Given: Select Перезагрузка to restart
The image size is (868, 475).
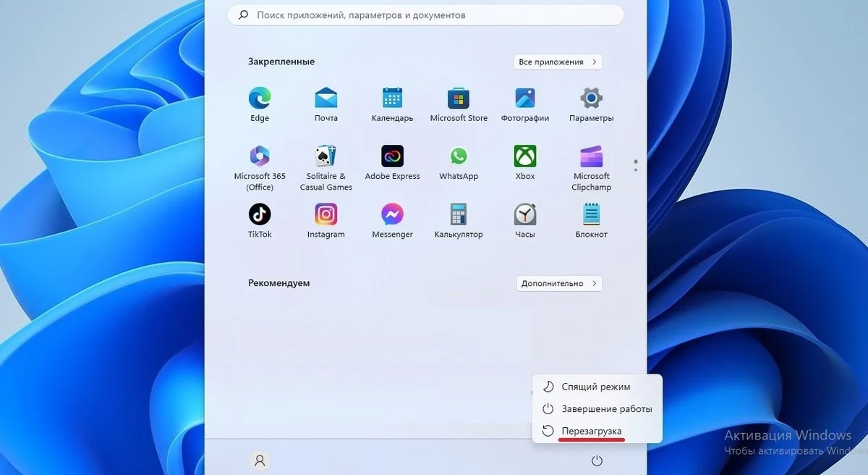Looking at the screenshot, I should pos(597,431).
